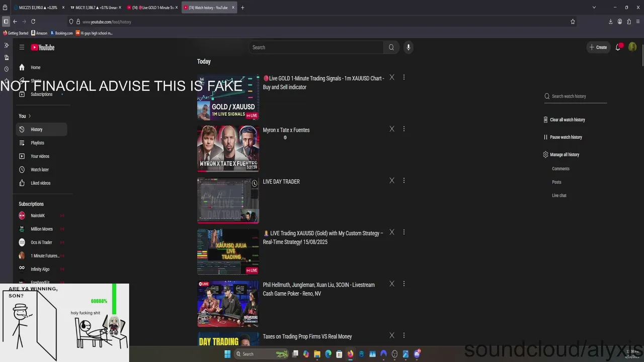Open the Phil Hellmuth poker livestream thumbnail
This screenshot has width=644, height=362.
(x=228, y=304)
